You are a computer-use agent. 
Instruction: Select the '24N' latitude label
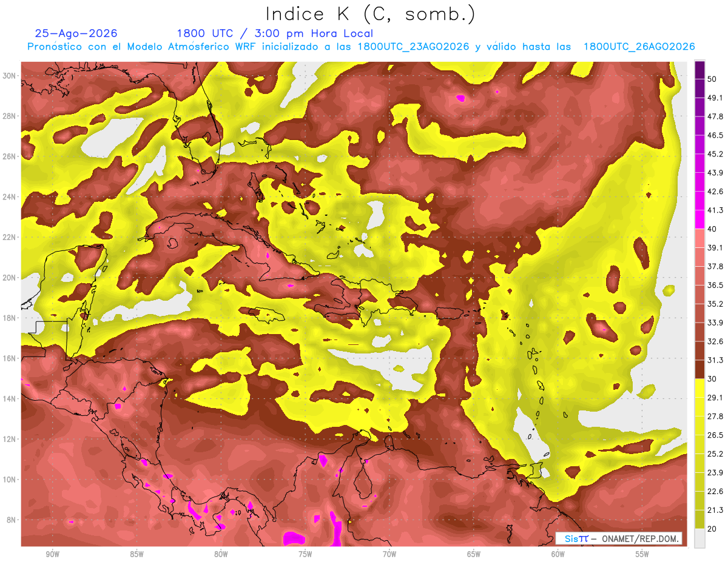coord(9,197)
